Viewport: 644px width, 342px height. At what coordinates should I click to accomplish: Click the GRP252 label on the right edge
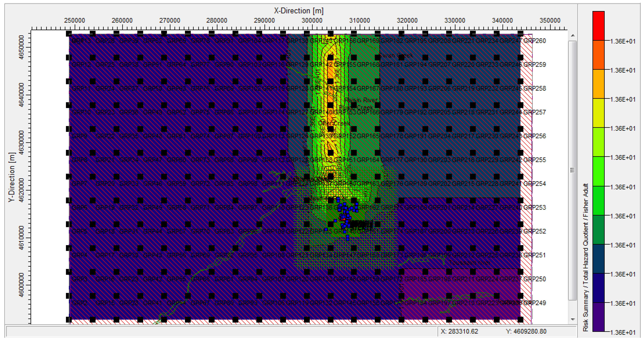click(x=535, y=231)
